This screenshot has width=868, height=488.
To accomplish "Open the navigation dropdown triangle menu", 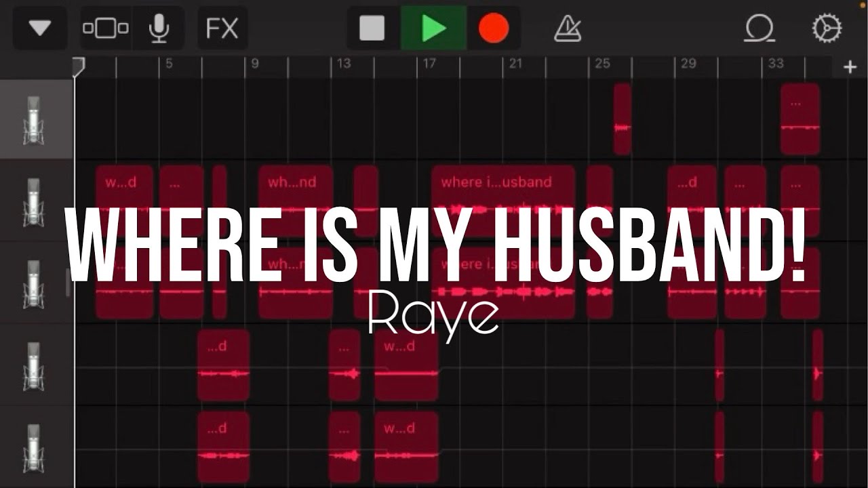I will (x=41, y=28).
